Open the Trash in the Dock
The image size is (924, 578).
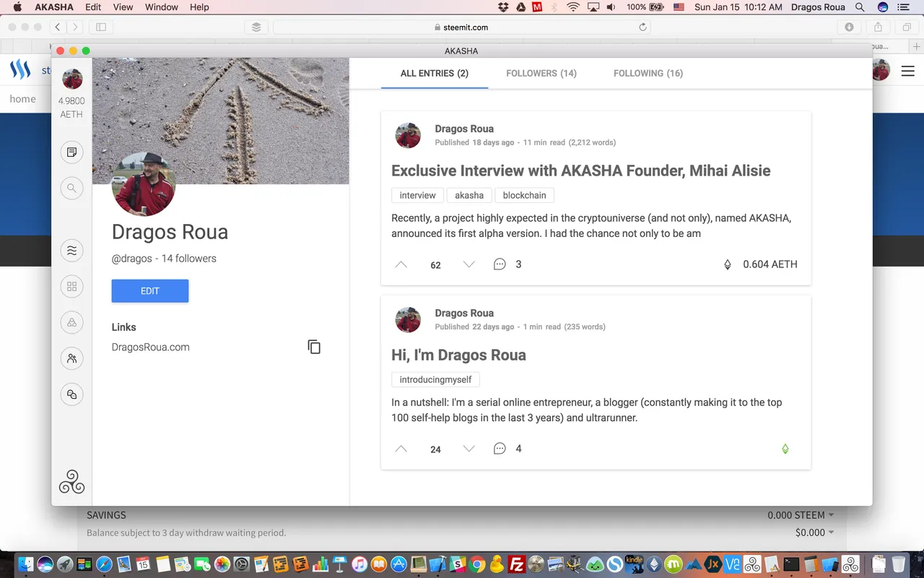[898, 564]
